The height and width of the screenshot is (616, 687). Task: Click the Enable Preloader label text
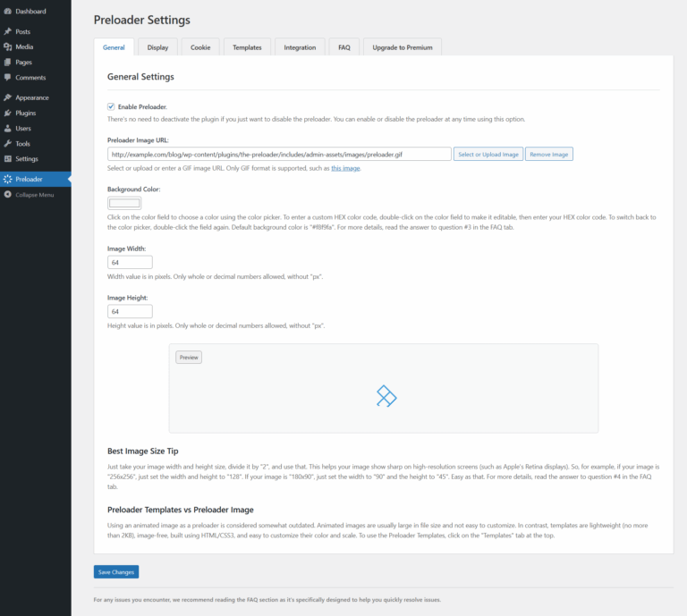point(142,106)
